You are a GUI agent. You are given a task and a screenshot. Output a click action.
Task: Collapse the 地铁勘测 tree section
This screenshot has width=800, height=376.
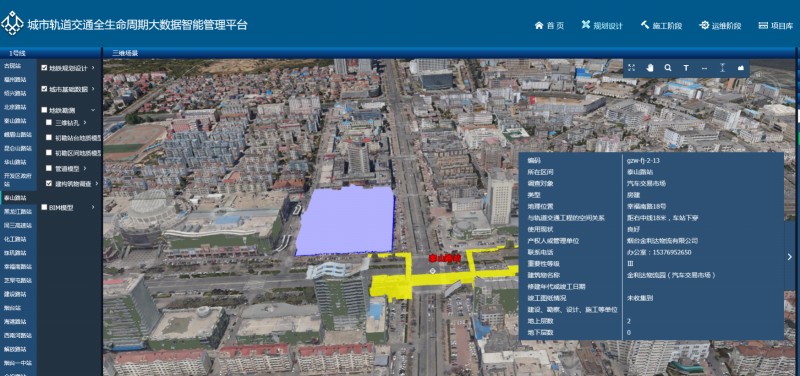click(93, 110)
